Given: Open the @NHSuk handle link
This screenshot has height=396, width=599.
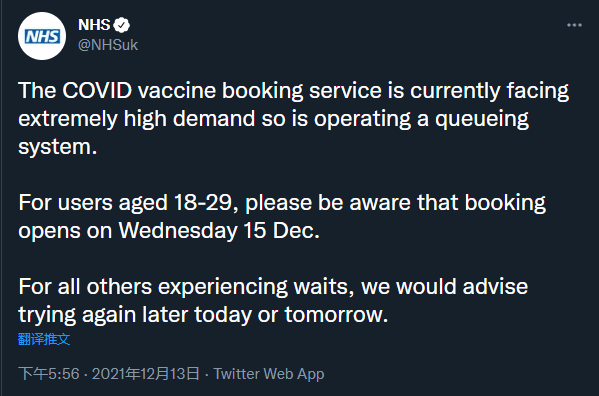Looking at the screenshot, I should (x=108, y=45).
